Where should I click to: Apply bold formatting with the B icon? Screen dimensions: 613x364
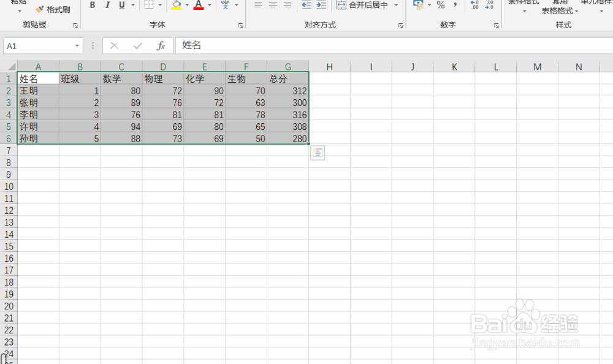pos(93,5)
